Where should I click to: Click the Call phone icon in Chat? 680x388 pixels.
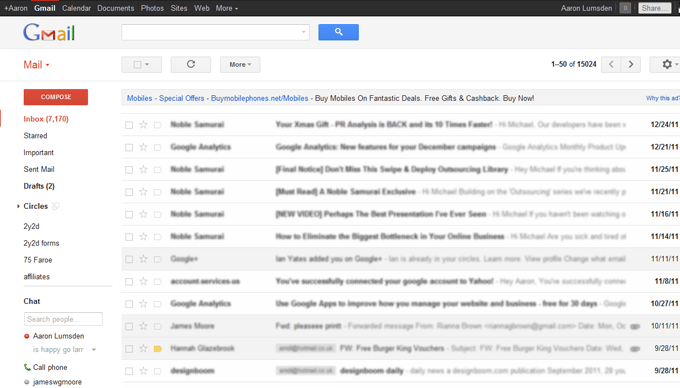[27, 367]
